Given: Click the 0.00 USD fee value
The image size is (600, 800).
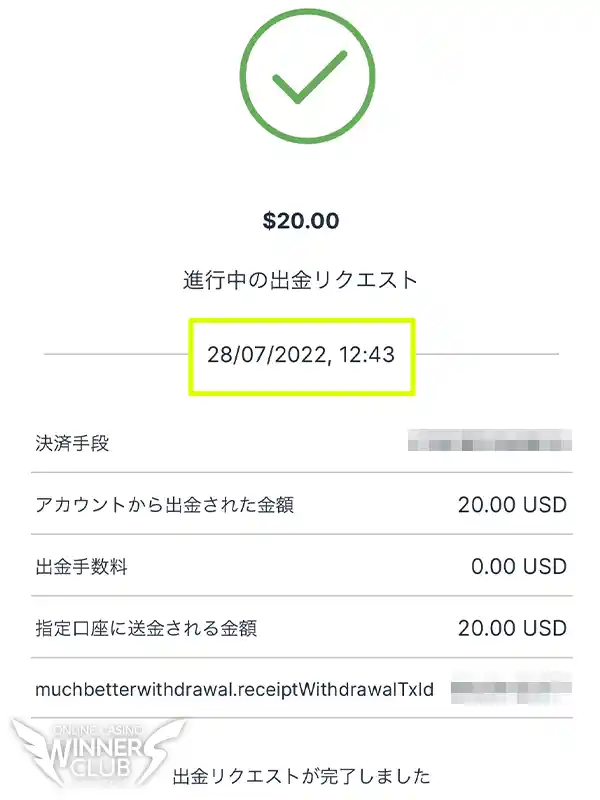Looking at the screenshot, I should pyautogui.click(x=517, y=566).
